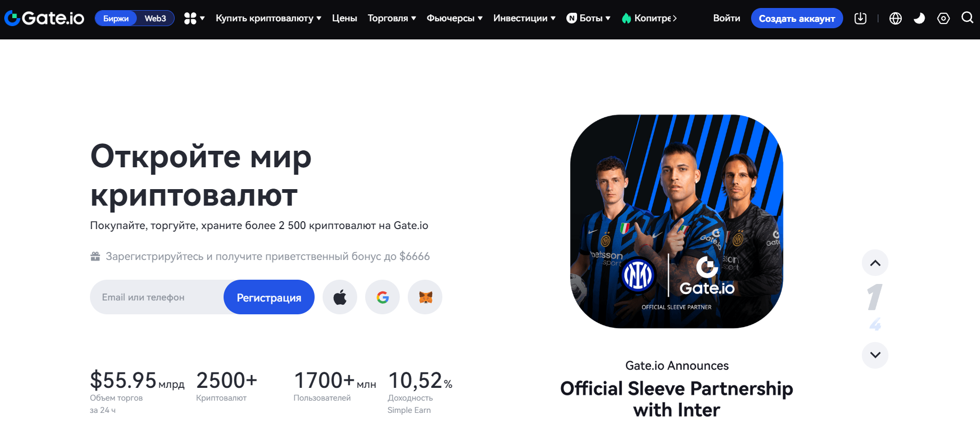Open the Инвестиции menu item
The width and height of the screenshot is (980, 423).
click(x=524, y=18)
